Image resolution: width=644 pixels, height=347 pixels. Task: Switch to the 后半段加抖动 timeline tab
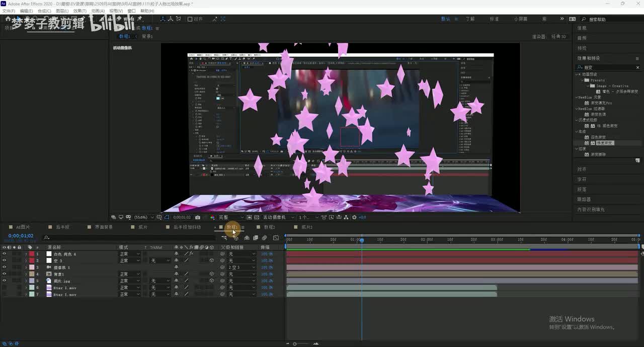pos(187,227)
